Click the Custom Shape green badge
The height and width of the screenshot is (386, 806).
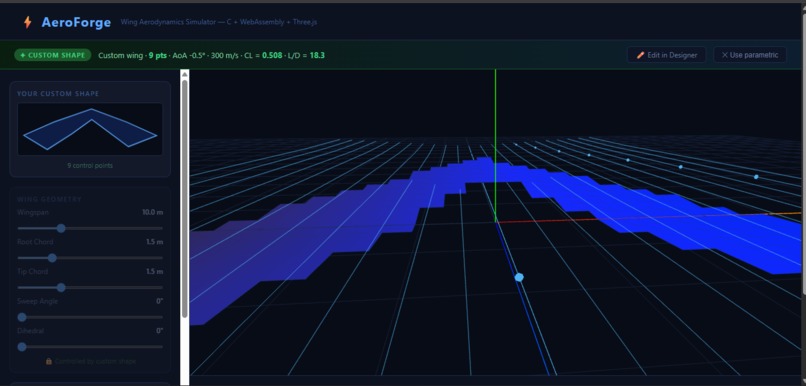click(x=52, y=55)
